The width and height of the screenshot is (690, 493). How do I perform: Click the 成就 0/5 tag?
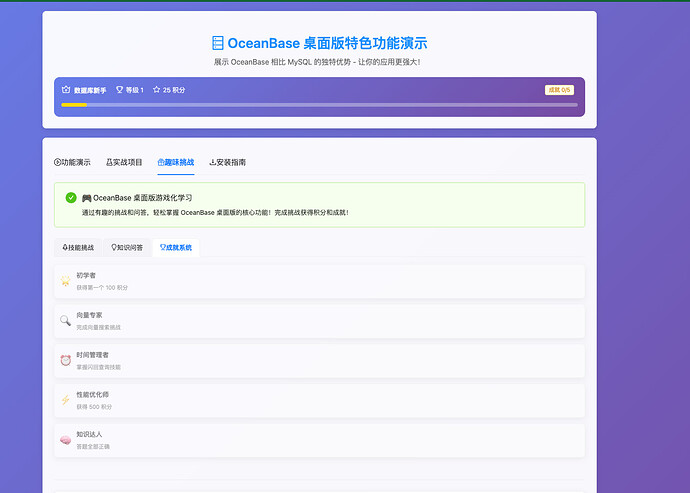click(x=559, y=90)
